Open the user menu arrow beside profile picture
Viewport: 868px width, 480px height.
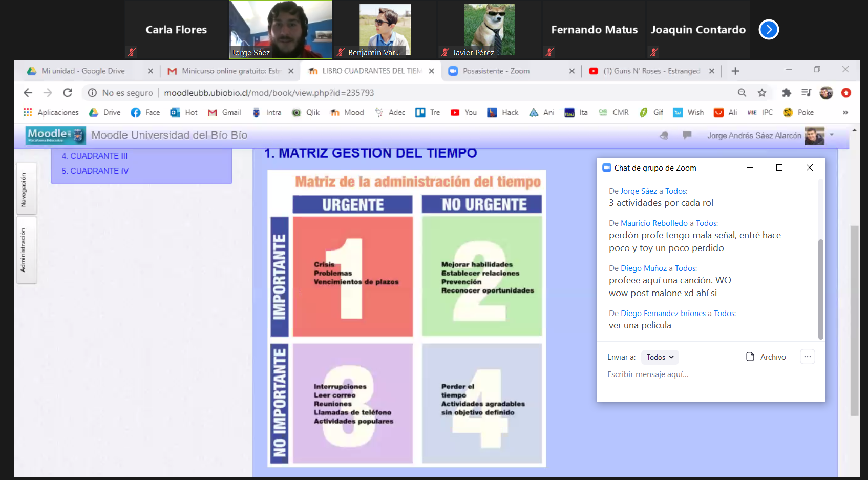[x=832, y=135]
